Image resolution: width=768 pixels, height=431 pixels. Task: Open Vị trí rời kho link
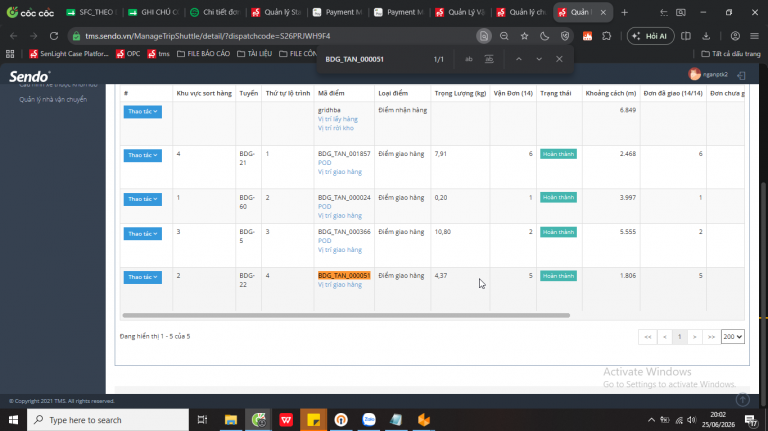pyautogui.click(x=336, y=128)
